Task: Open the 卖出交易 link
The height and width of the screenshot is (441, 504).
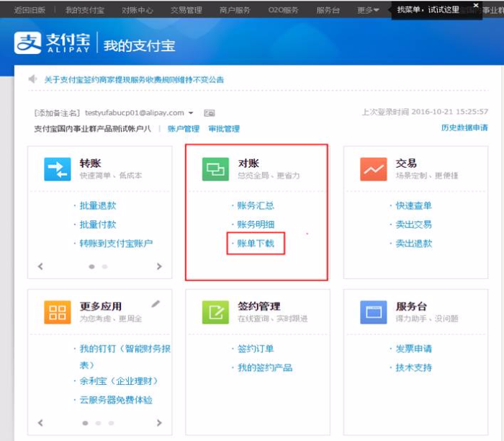Action: pos(414,225)
